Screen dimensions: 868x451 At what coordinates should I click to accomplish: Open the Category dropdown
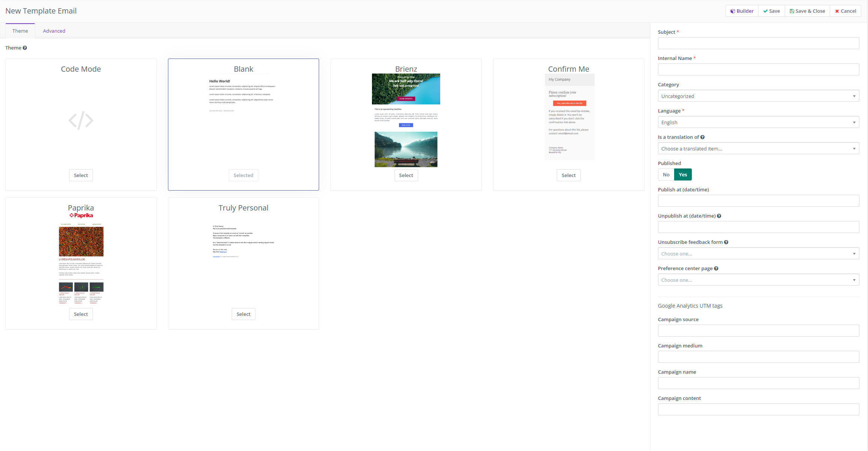pos(758,96)
